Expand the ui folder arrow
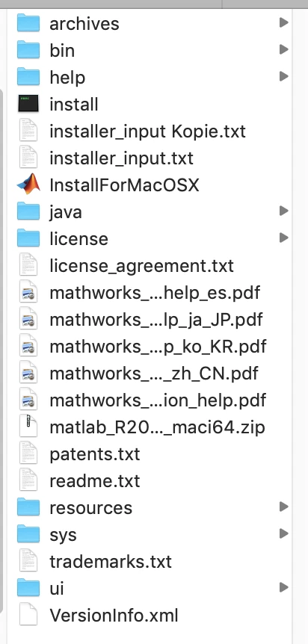 283,588
